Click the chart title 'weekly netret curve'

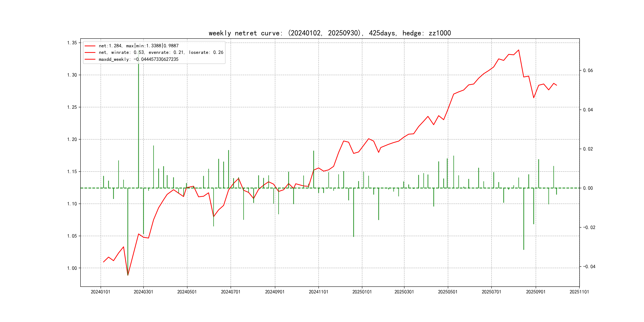click(x=330, y=33)
